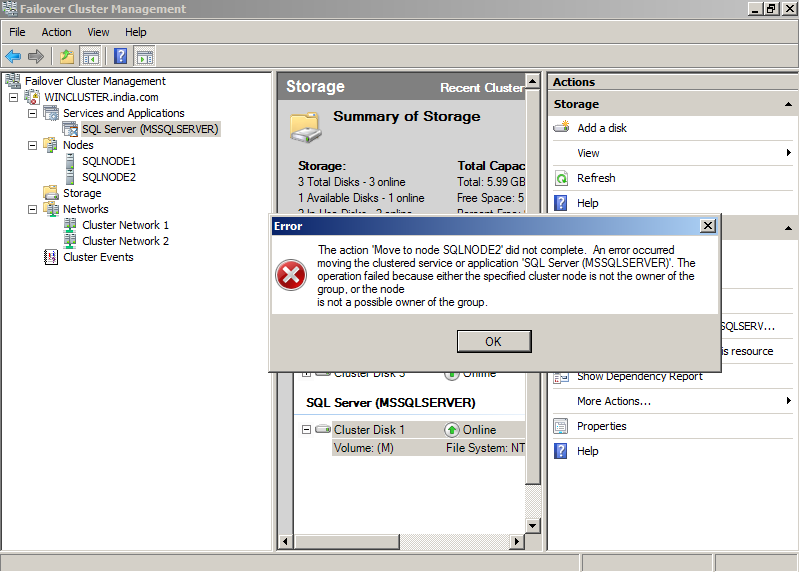This screenshot has width=799, height=572.
Task: Click the green Online status icon for Cluster Disk 1
Action: tap(451, 430)
